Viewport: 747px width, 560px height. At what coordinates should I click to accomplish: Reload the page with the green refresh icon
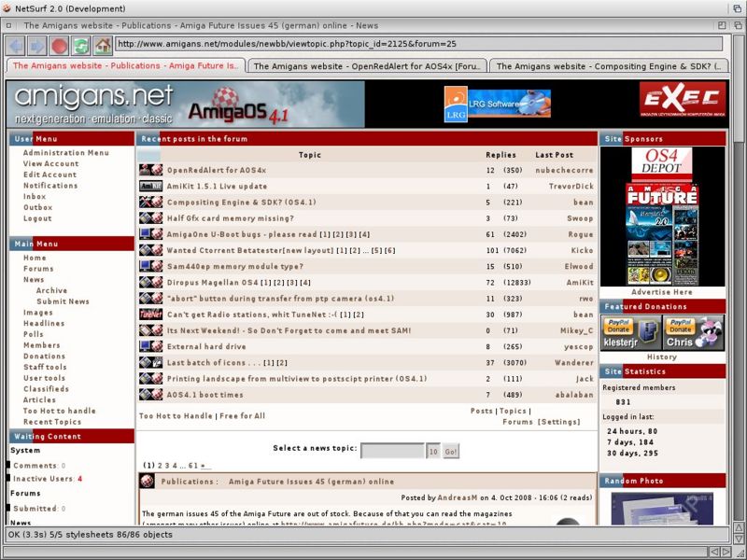coord(81,45)
